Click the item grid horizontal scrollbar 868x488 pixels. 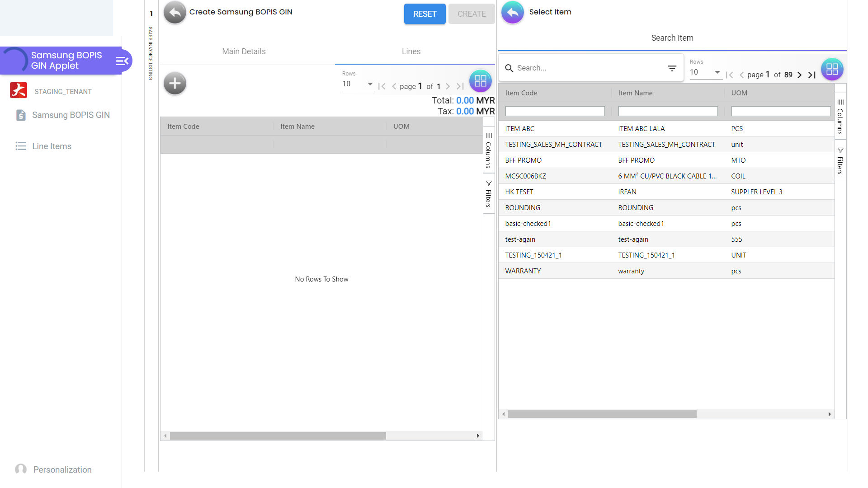602,414
